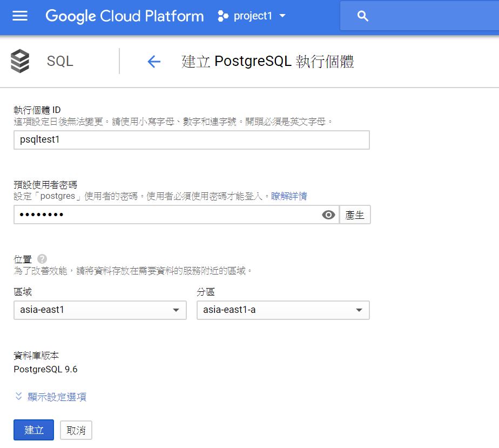Generate a password with the 產生 button
The height and width of the screenshot is (448, 499).
click(355, 214)
